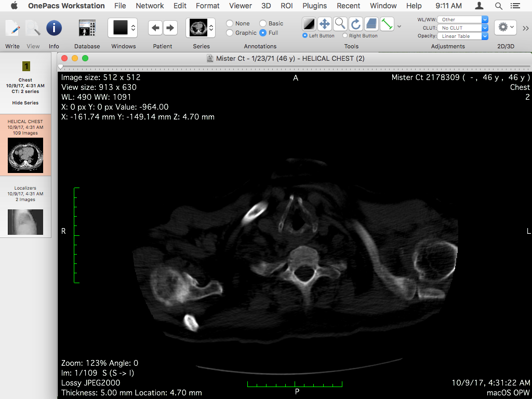The height and width of the screenshot is (399, 532).
Task: Select None annotations option
Action: click(x=230, y=23)
